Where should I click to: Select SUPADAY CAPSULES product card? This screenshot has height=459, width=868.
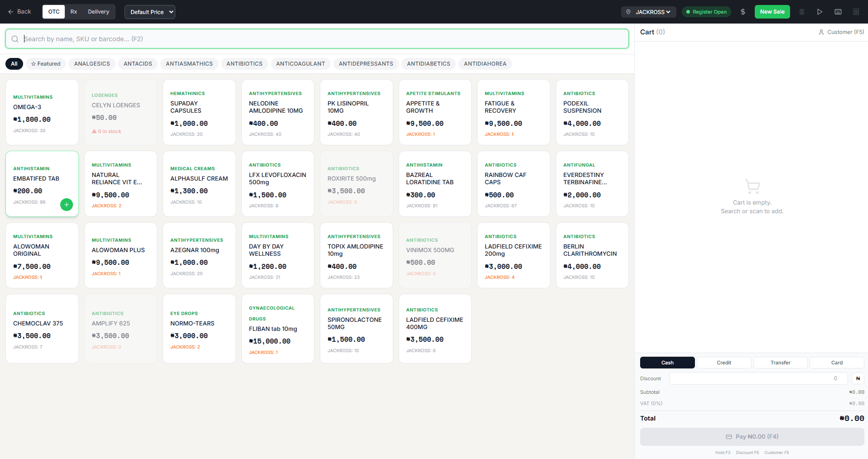pos(199,112)
